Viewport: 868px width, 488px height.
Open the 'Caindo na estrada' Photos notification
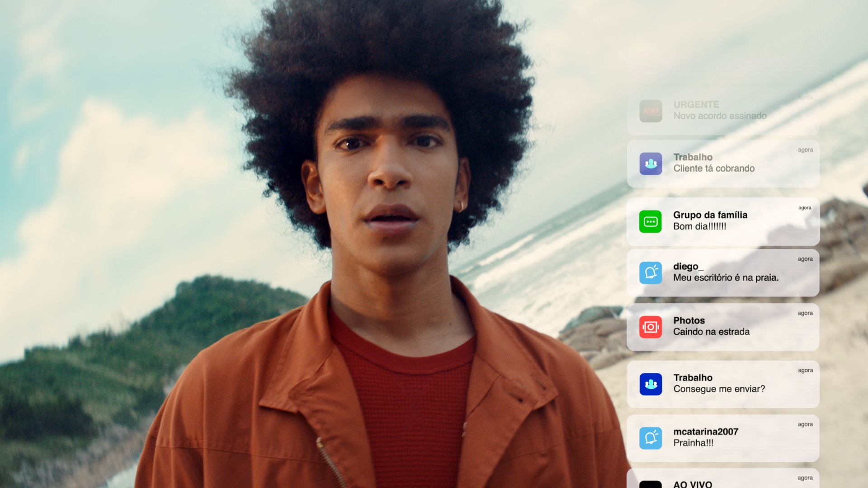pos(723,327)
